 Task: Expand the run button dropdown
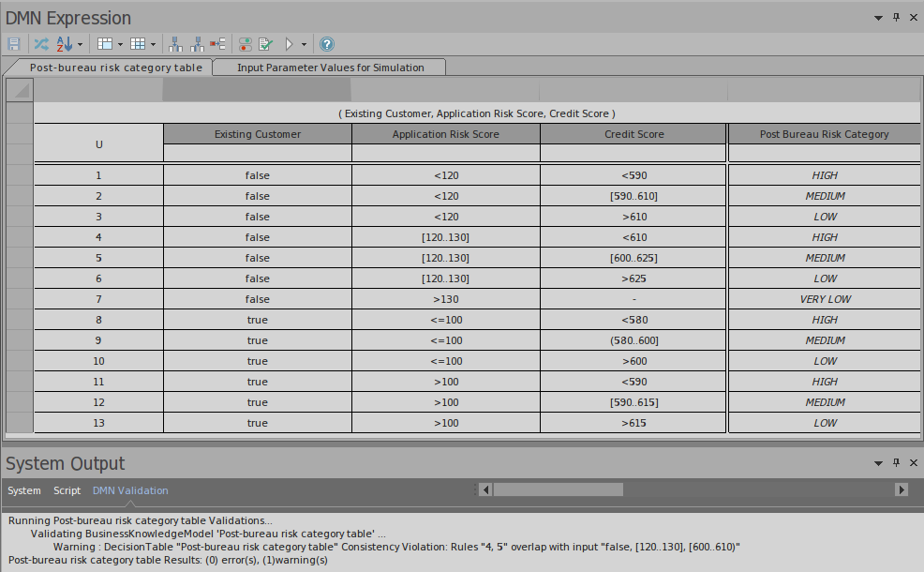point(305,43)
